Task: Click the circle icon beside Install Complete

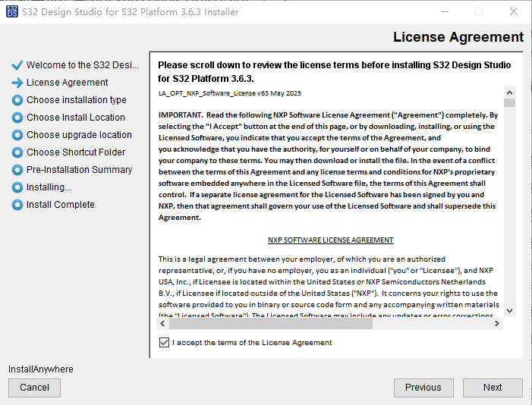Action: click(17, 205)
